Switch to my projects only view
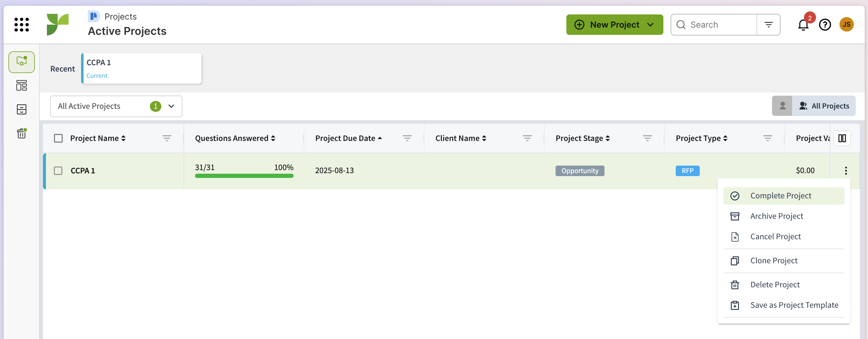 [x=782, y=106]
